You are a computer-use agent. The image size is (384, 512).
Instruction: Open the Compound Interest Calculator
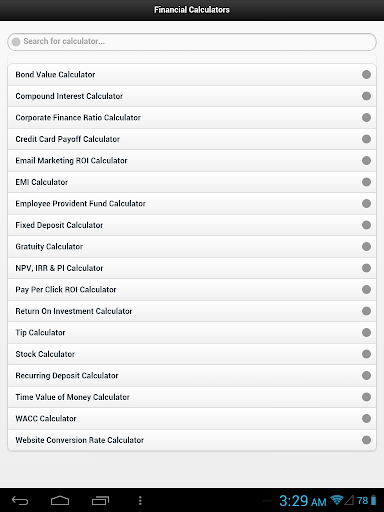[192, 96]
